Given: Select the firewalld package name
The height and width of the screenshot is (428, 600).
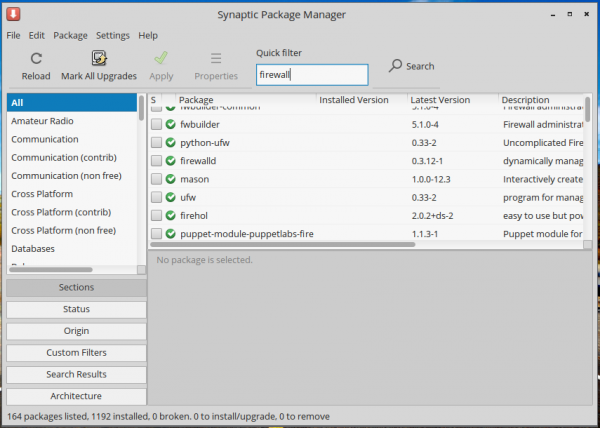Looking at the screenshot, I should pos(198,161).
